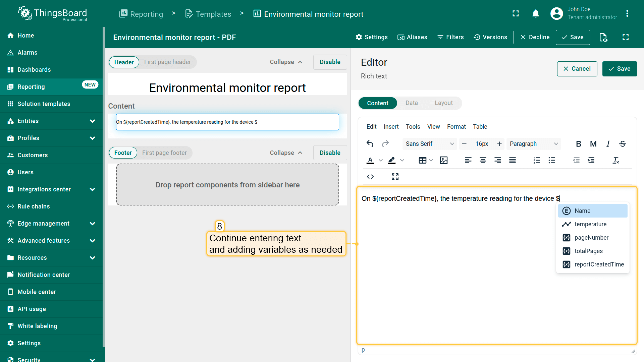
Task: Click the fullscreen icon in top bar
Action: pyautogui.click(x=516, y=14)
